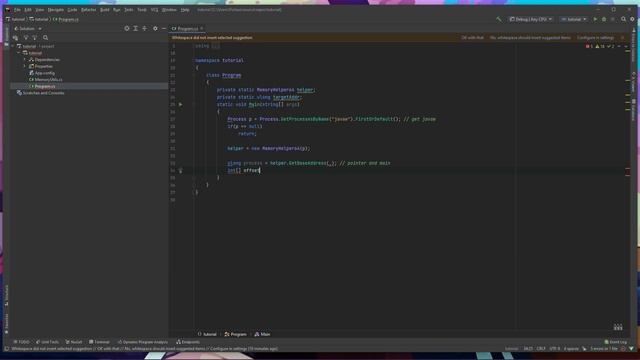This screenshot has width=640, height=360.
Task: Open the Edit menu
Action: [28, 9]
